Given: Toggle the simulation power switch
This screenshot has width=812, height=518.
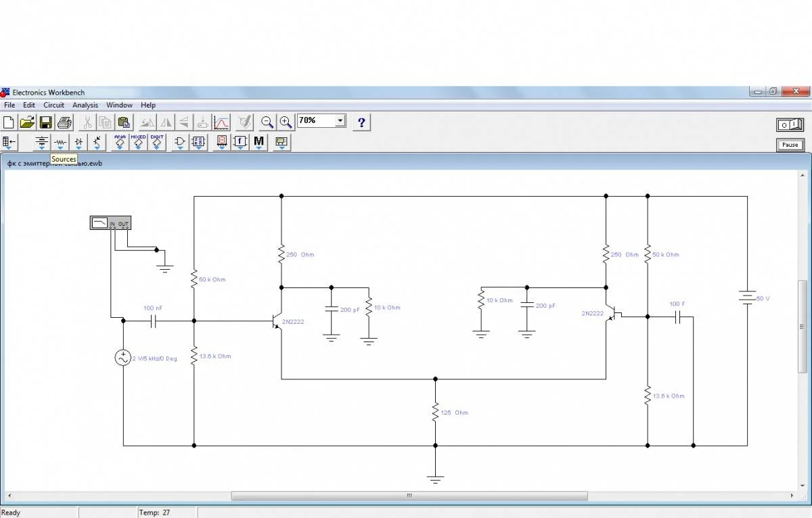Looking at the screenshot, I should tap(790, 125).
